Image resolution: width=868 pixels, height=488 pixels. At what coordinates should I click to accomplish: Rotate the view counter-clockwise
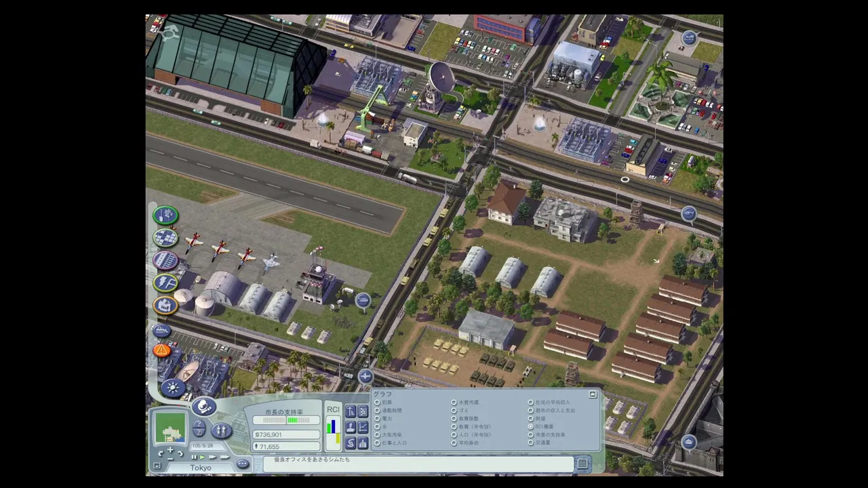coord(161,454)
